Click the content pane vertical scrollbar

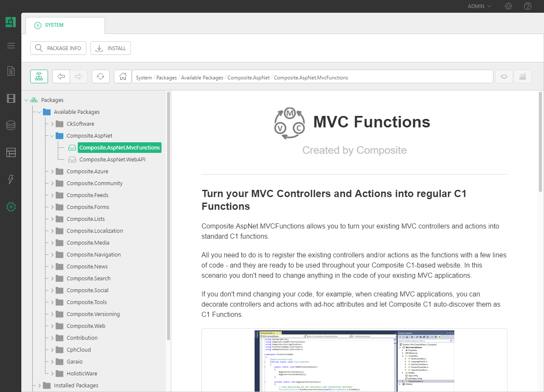click(540, 141)
